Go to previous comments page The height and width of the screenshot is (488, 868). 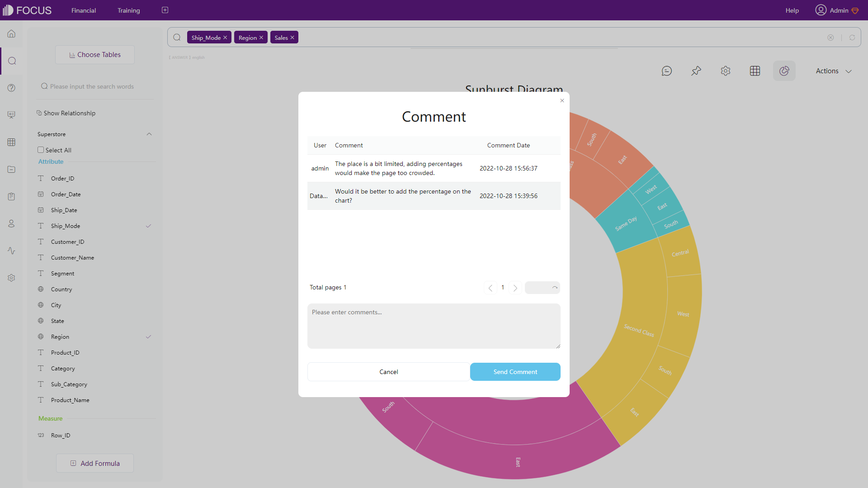point(490,288)
